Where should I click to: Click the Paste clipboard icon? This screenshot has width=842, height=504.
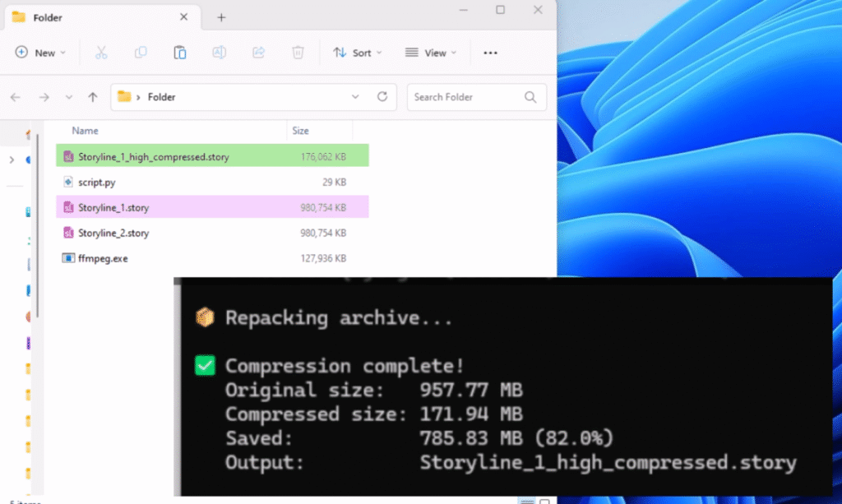coord(179,53)
